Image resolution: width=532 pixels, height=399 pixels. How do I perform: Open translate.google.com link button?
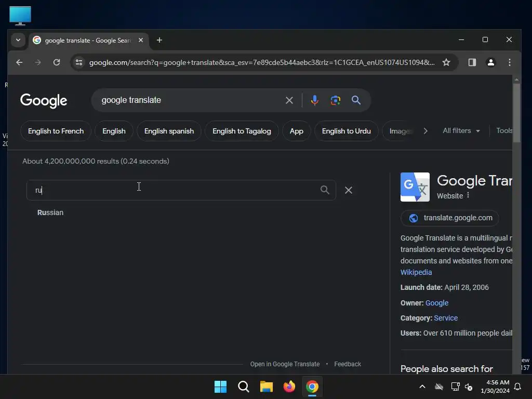pyautogui.click(x=450, y=218)
